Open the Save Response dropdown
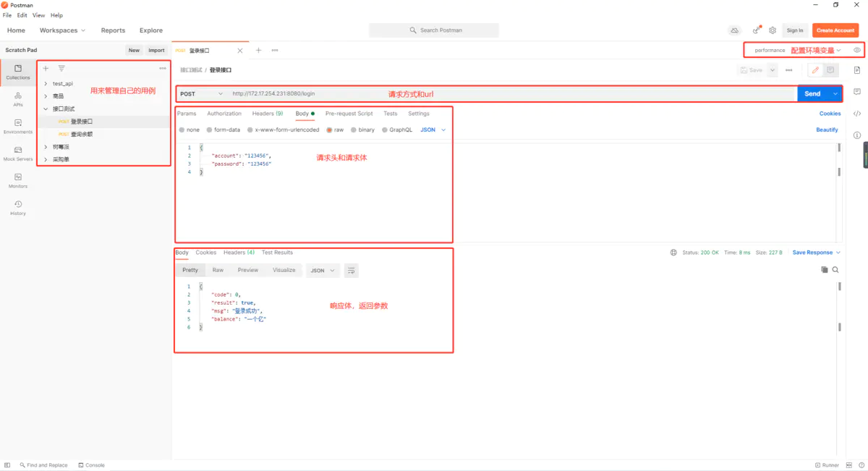This screenshot has height=471, width=868. pyautogui.click(x=817, y=253)
